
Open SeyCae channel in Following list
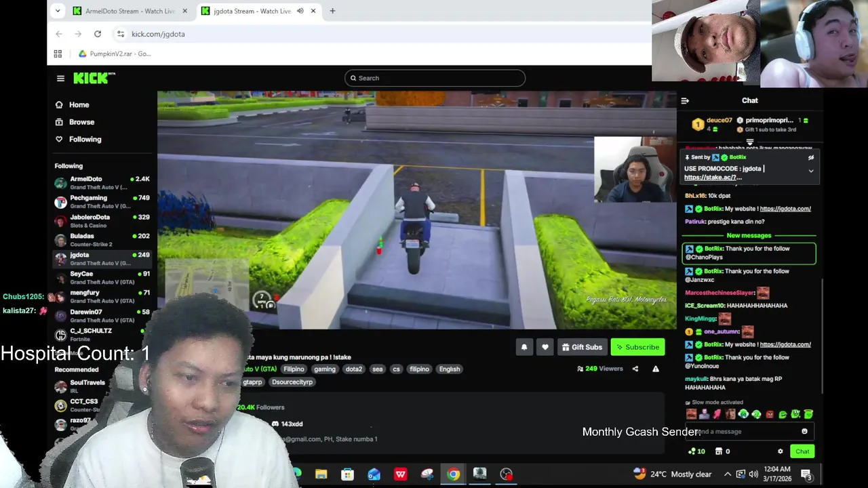point(102,278)
